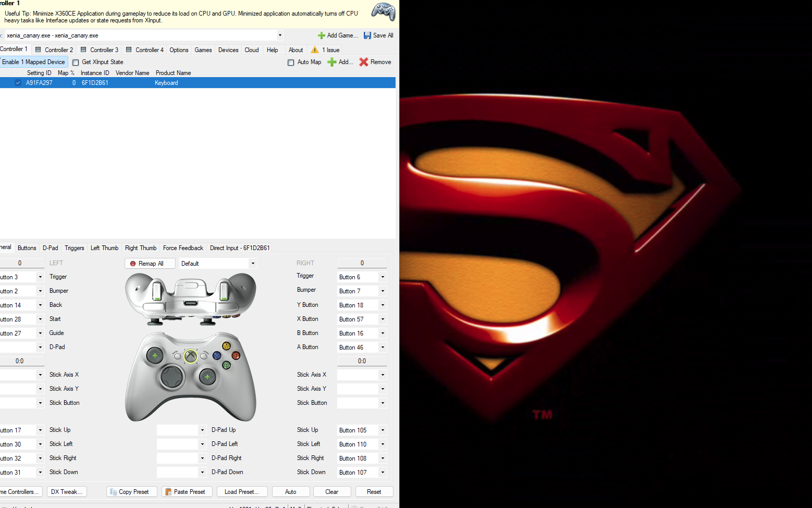This screenshot has width=812, height=508.
Task: Open right Stick Down Button 107 dropdown
Action: 383,473
